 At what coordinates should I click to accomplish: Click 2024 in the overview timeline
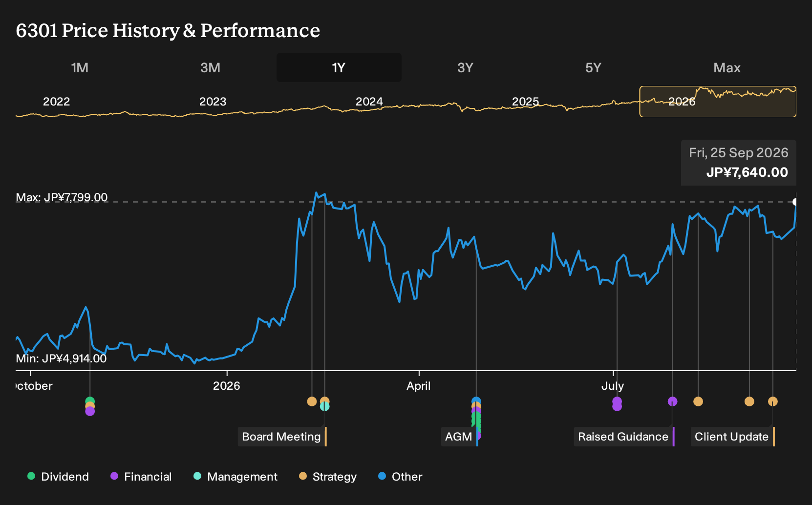pos(369,102)
